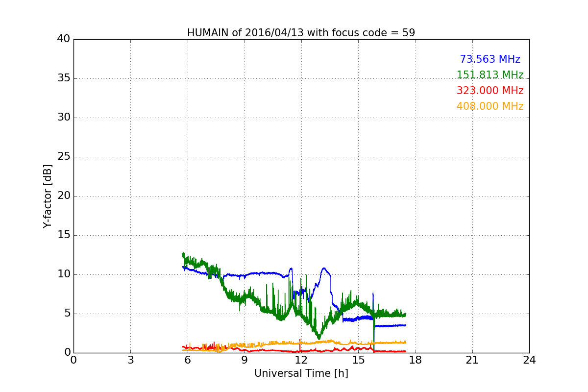The width and height of the screenshot is (588, 392).
Task: Click the y-axis tick label 15
Action: pyautogui.click(x=63, y=235)
